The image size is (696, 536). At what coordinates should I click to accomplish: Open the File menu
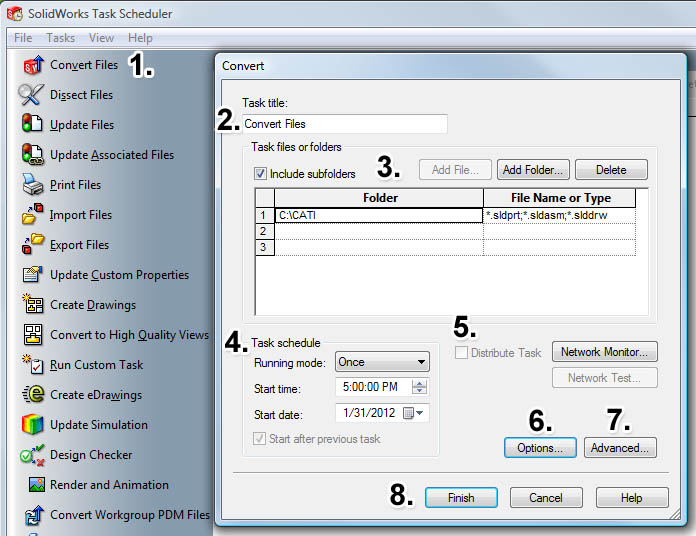click(23, 38)
